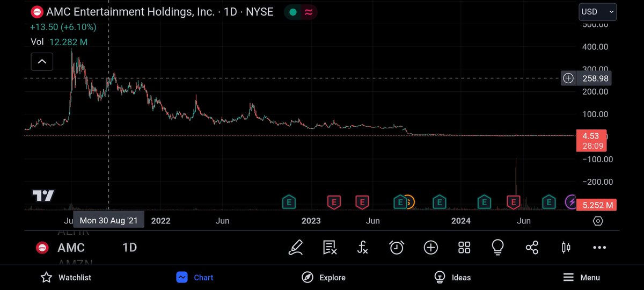Open the three-dots more options menu
The height and width of the screenshot is (290, 644).
coord(599,248)
